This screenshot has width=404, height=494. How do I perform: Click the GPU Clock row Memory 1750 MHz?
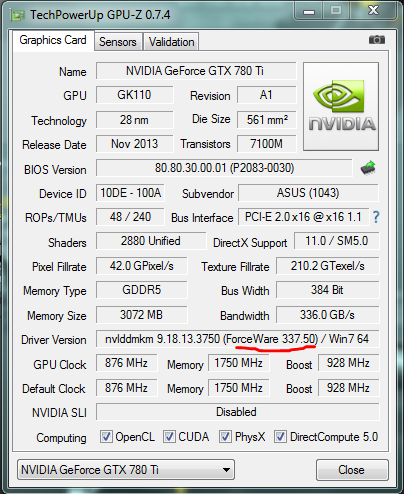tap(239, 363)
